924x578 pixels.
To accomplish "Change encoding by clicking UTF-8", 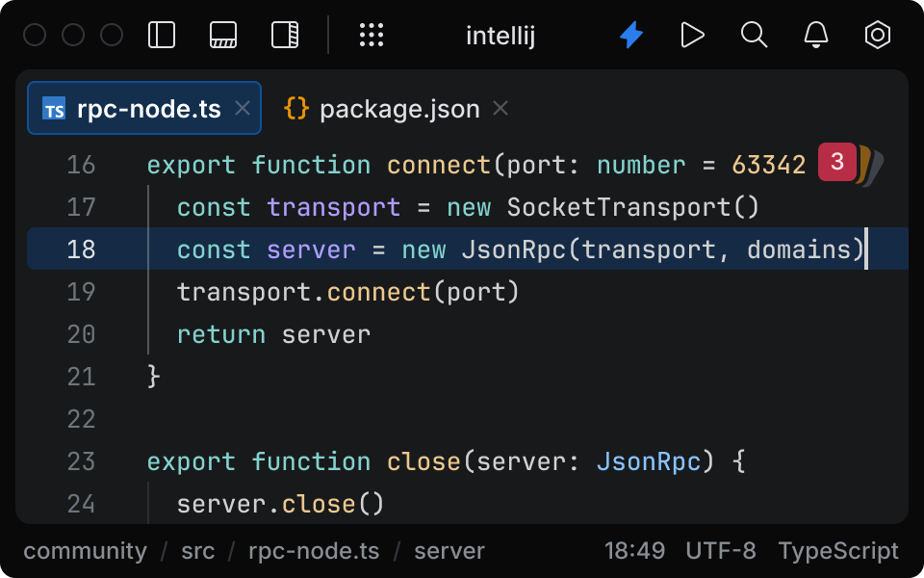I will 720,550.
